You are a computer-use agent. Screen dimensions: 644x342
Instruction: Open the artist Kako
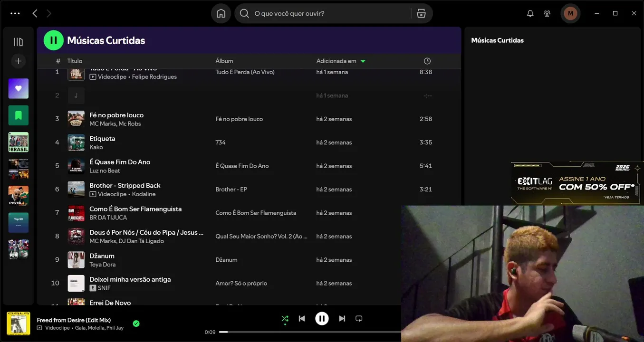pyautogui.click(x=96, y=147)
